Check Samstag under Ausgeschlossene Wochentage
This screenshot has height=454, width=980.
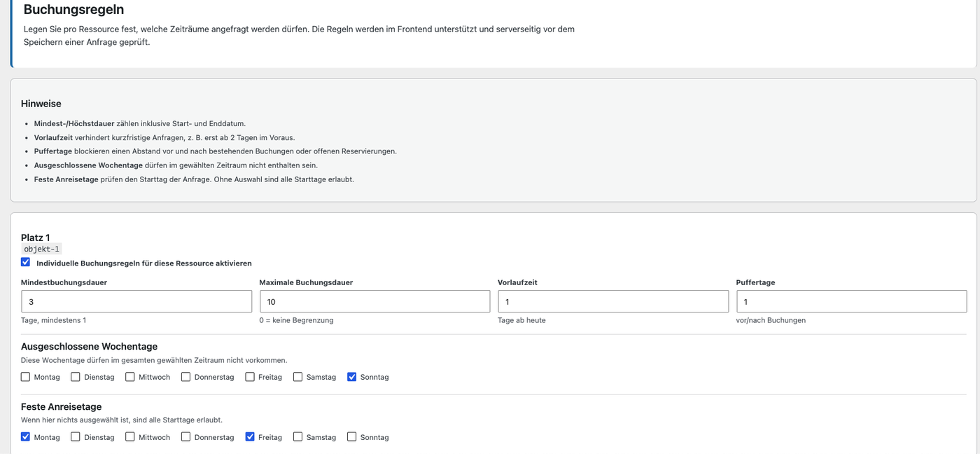pos(297,377)
